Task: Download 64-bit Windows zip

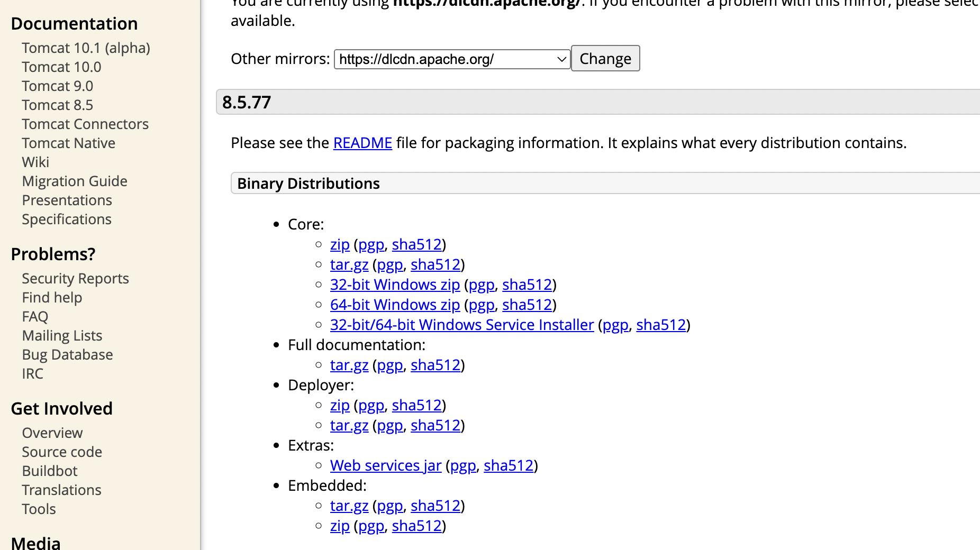Action: [x=395, y=305]
